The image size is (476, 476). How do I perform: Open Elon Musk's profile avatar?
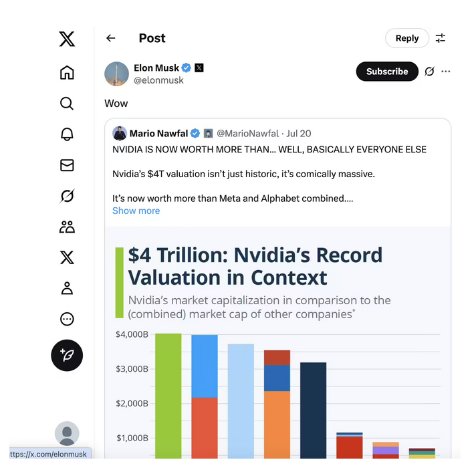(116, 74)
